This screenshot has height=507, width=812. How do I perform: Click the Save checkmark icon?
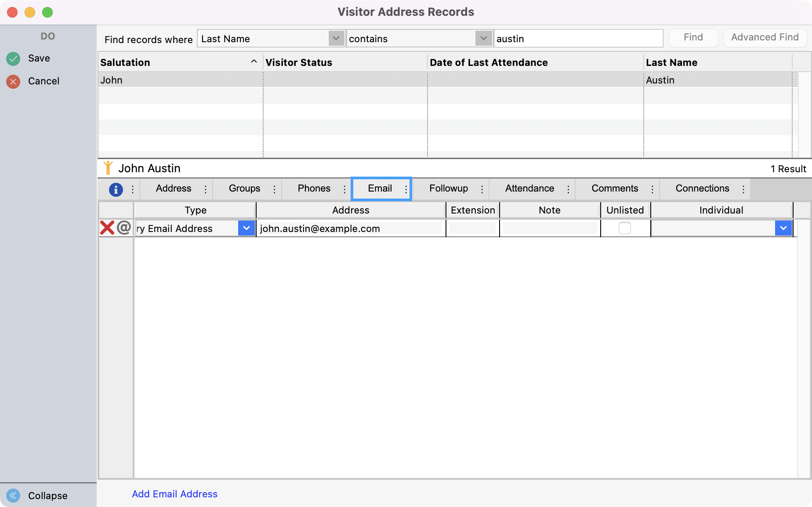pos(13,58)
